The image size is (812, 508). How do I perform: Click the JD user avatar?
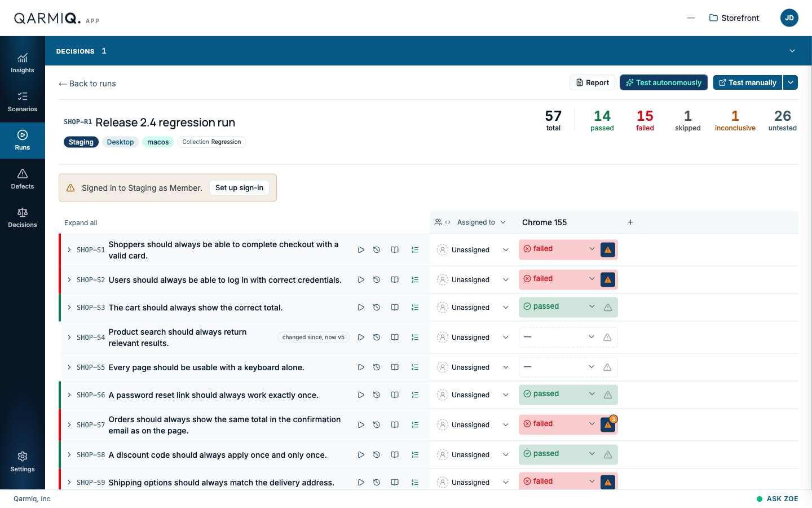tap(789, 18)
